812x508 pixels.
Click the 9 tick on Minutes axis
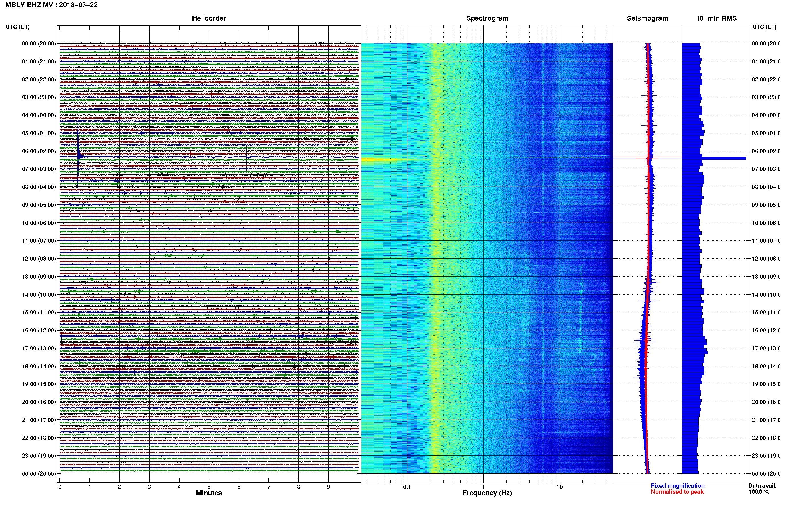coord(328,487)
